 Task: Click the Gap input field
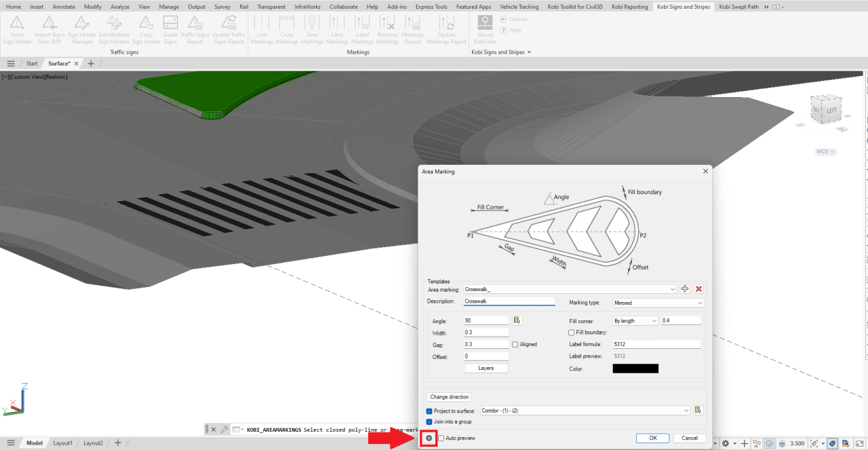pyautogui.click(x=486, y=344)
